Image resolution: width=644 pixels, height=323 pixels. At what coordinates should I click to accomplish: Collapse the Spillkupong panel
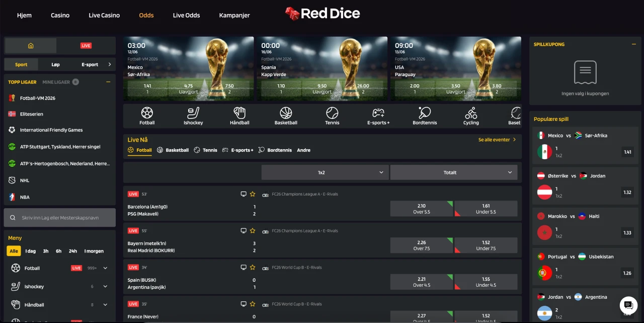point(634,44)
